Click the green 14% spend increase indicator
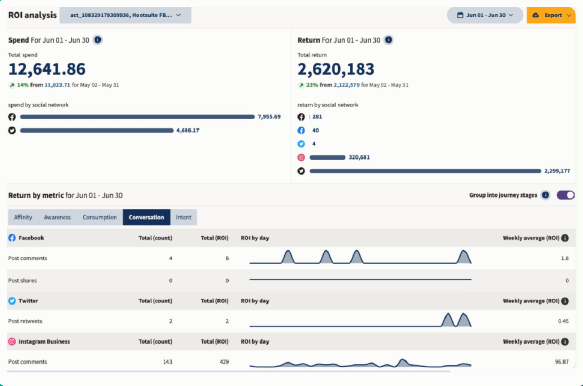This screenshot has width=583, height=386. coord(19,85)
